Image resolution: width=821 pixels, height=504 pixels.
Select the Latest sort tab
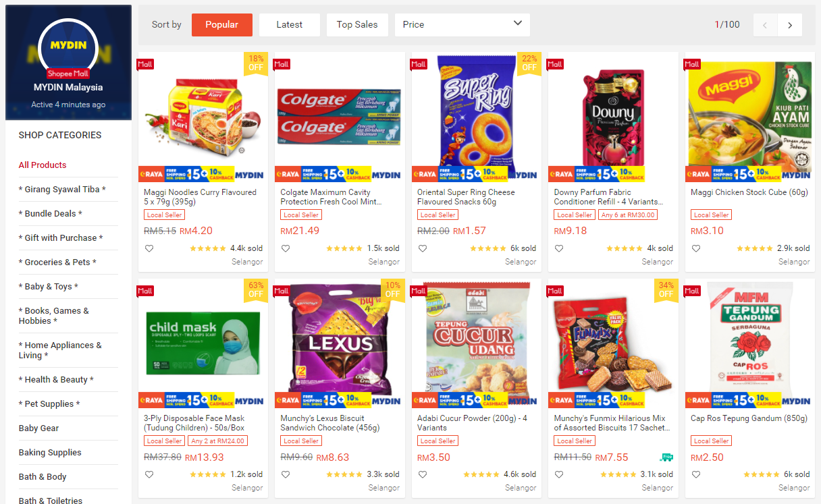[290, 25]
